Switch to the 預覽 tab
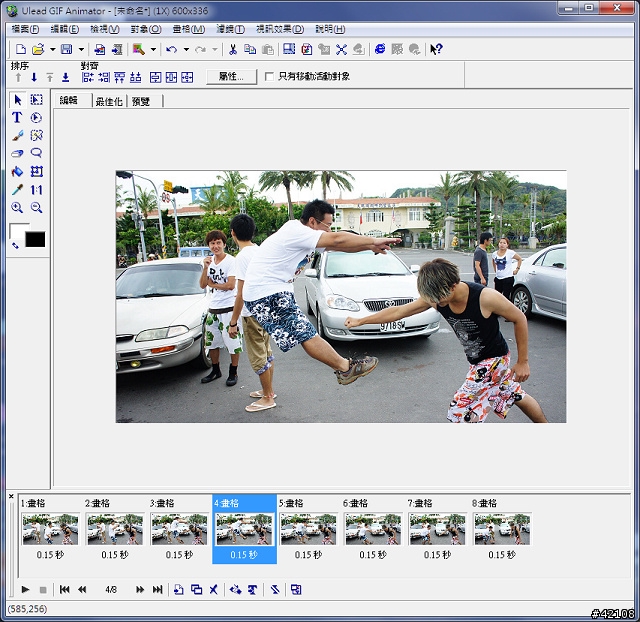640x622 pixels. coord(141,101)
